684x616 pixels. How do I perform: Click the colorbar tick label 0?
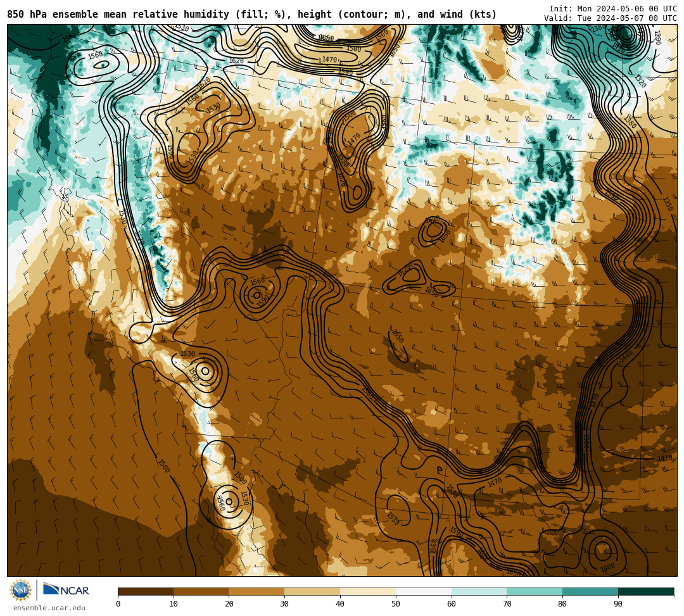click(x=118, y=604)
